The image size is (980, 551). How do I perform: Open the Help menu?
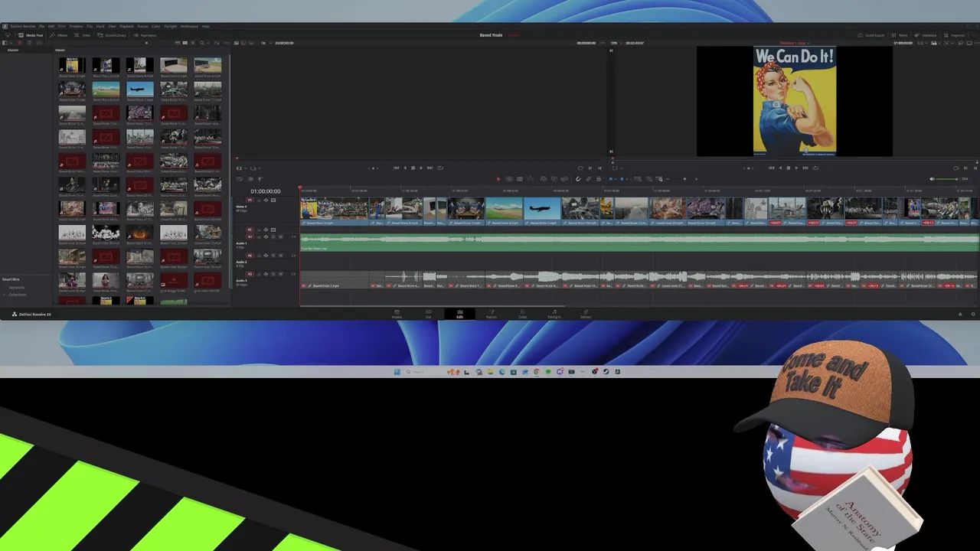point(205,26)
